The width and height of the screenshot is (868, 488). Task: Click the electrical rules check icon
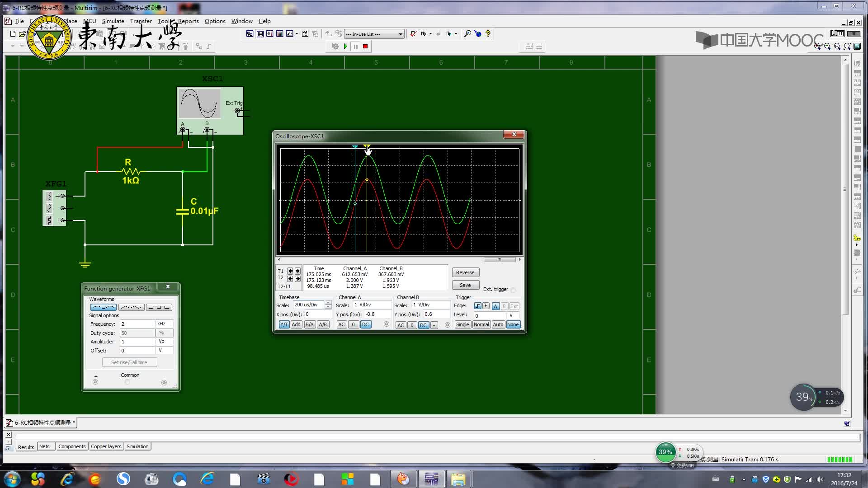click(x=413, y=34)
